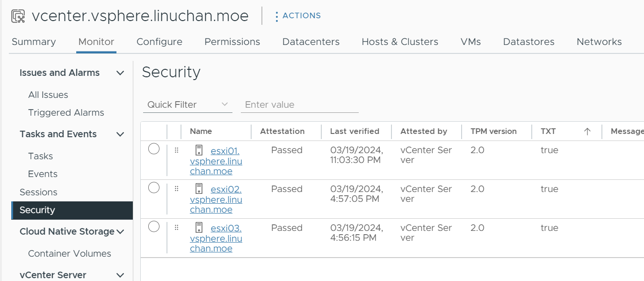This screenshot has height=281, width=644.
Task: Select the esxi03 row radio button
Action: [x=154, y=227]
